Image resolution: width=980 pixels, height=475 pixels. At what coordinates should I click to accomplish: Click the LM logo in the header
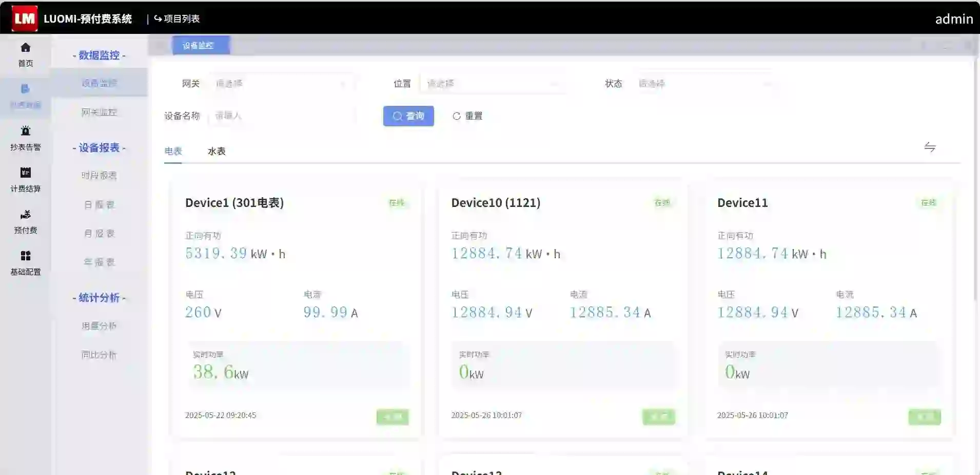(24, 18)
